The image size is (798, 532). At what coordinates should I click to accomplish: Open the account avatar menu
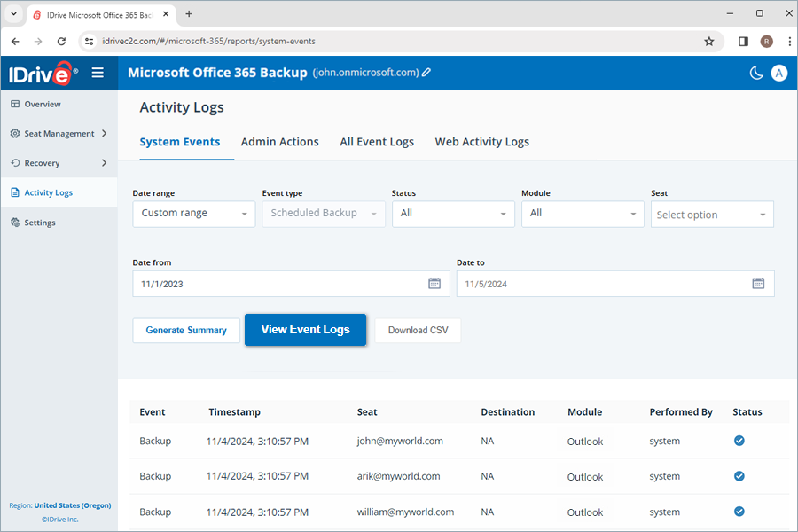[778, 73]
